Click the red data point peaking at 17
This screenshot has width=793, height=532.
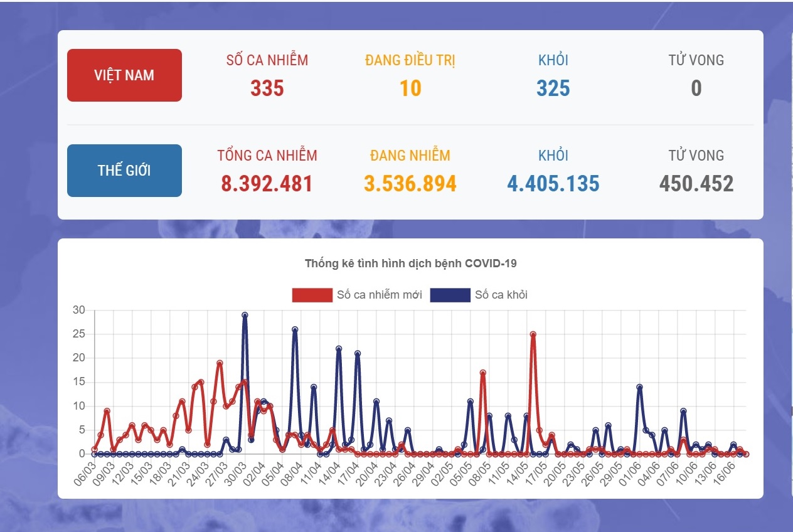[483, 373]
